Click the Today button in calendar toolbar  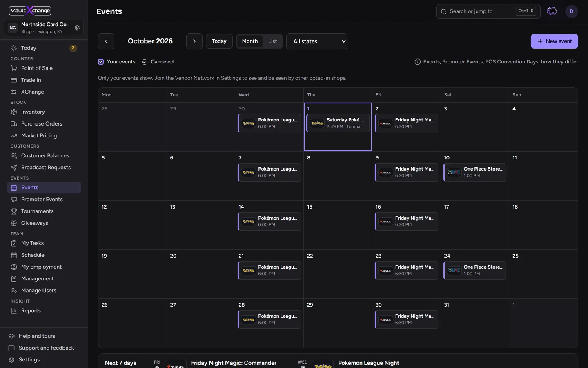click(219, 41)
